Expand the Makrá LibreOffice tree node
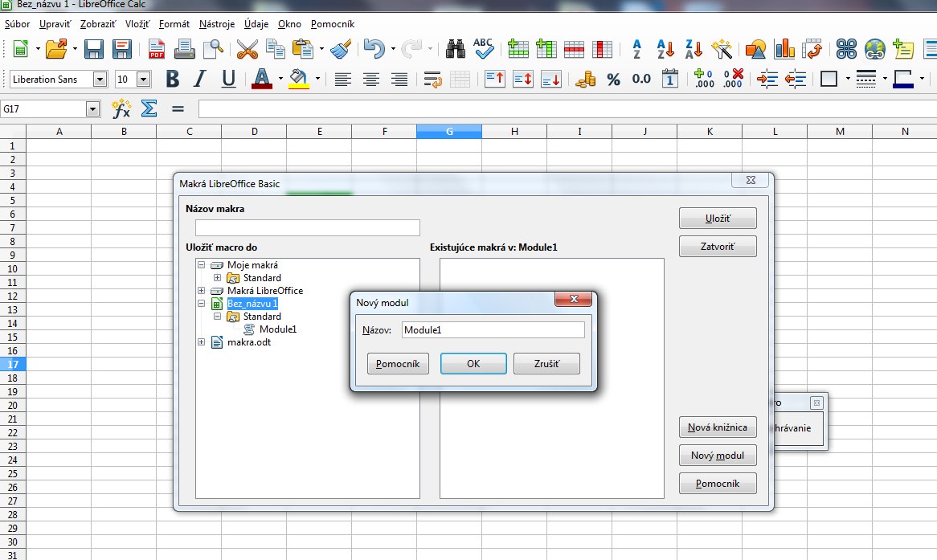Image resolution: width=937 pixels, height=560 pixels. click(x=202, y=291)
